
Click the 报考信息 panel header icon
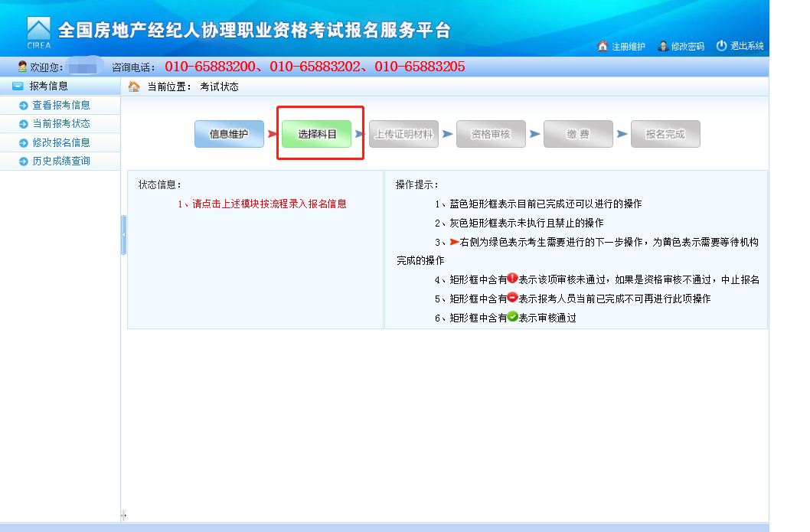pos(18,86)
